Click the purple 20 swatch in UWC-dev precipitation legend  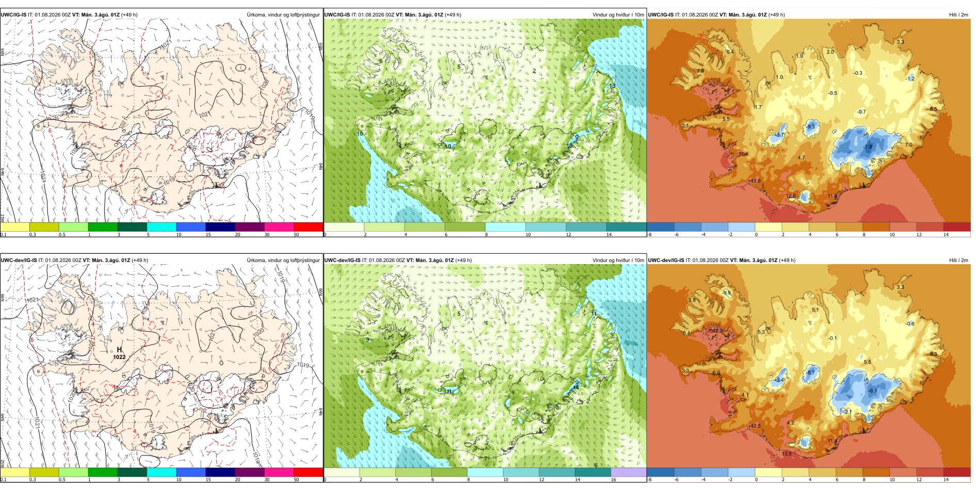250,472
